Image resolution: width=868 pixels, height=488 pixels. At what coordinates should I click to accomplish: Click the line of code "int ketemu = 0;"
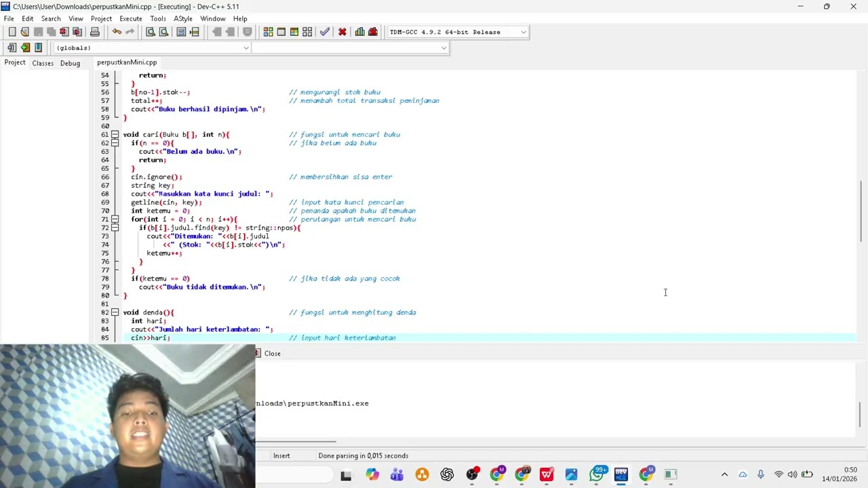coord(161,211)
